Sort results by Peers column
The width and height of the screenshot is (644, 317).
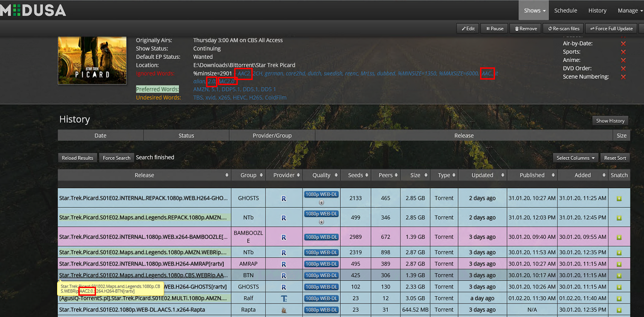tap(385, 175)
